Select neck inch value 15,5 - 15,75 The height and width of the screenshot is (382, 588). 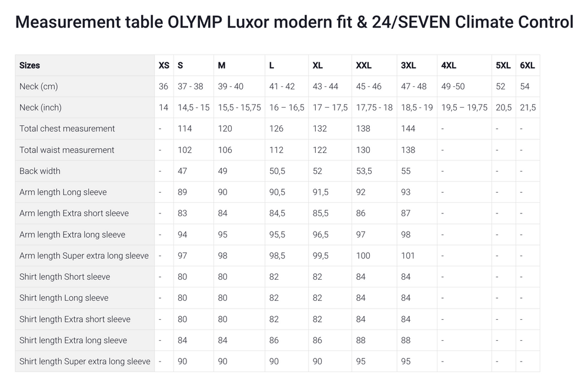(239, 108)
